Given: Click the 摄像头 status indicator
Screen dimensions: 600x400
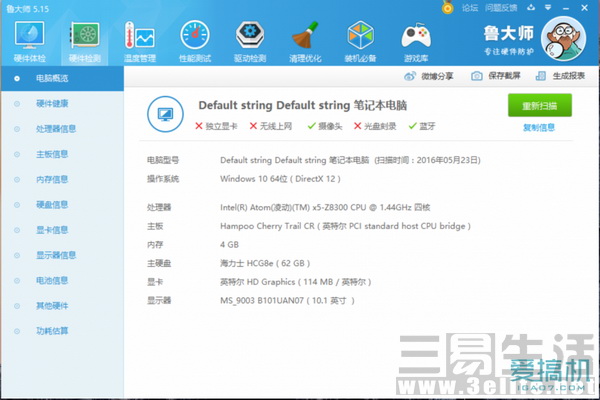Looking at the screenshot, I should [x=325, y=126].
